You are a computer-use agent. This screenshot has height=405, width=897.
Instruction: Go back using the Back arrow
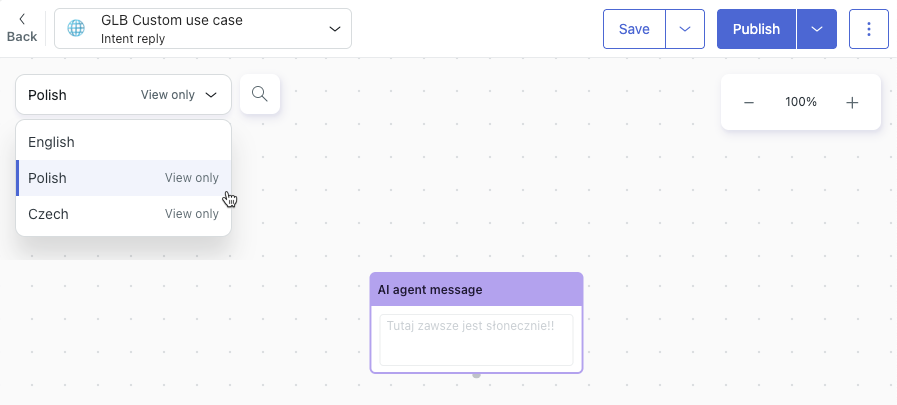22,28
